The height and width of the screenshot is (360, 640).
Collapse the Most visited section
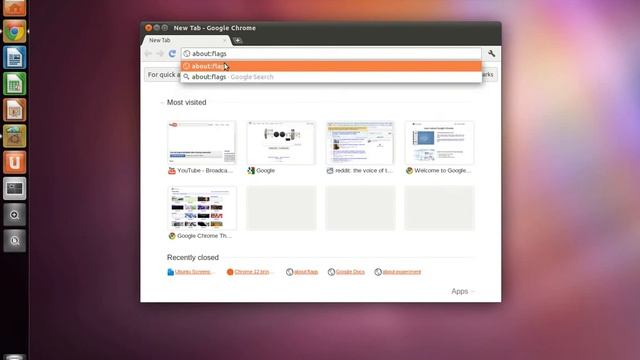click(x=187, y=102)
